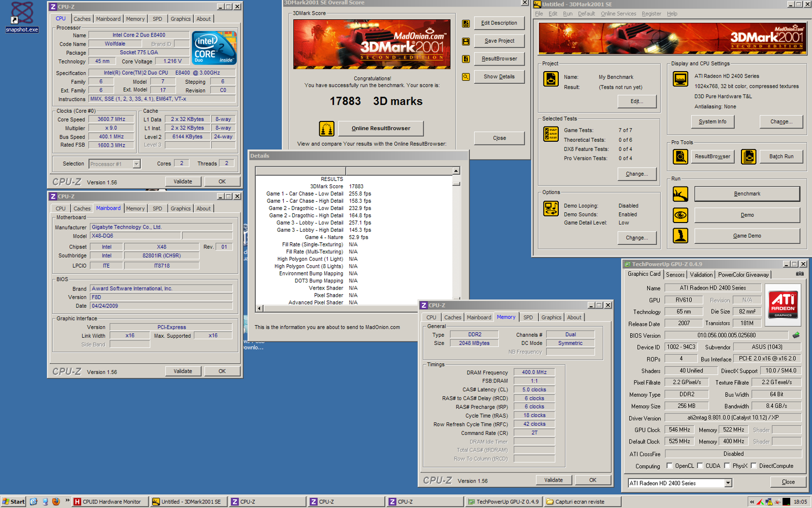Click the Online ResultBrowser icon
The width and height of the screenshot is (812, 508).
[327, 129]
